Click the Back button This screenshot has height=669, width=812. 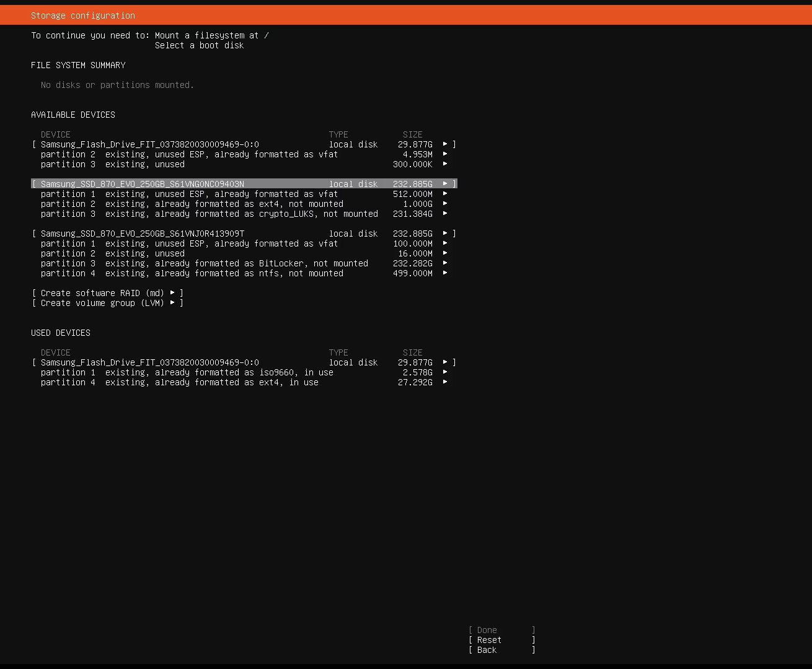(502, 650)
